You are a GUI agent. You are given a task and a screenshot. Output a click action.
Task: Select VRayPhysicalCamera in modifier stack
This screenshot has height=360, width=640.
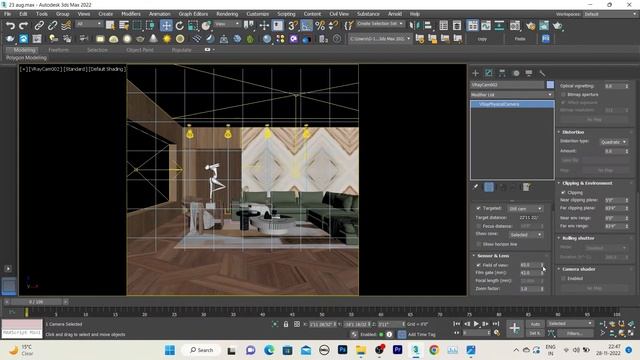click(512, 104)
